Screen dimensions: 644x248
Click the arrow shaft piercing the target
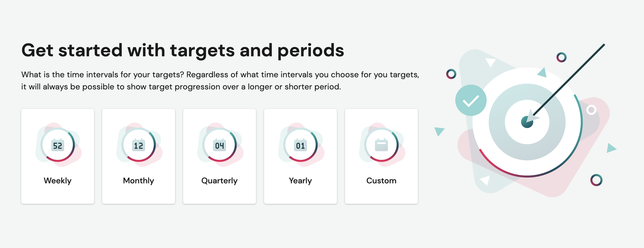click(x=569, y=80)
